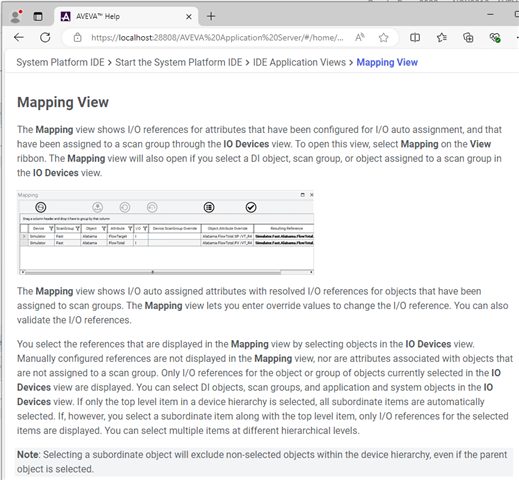The width and height of the screenshot is (519, 480).
Task: Open the tab actions menu icon
Action: point(38,16)
